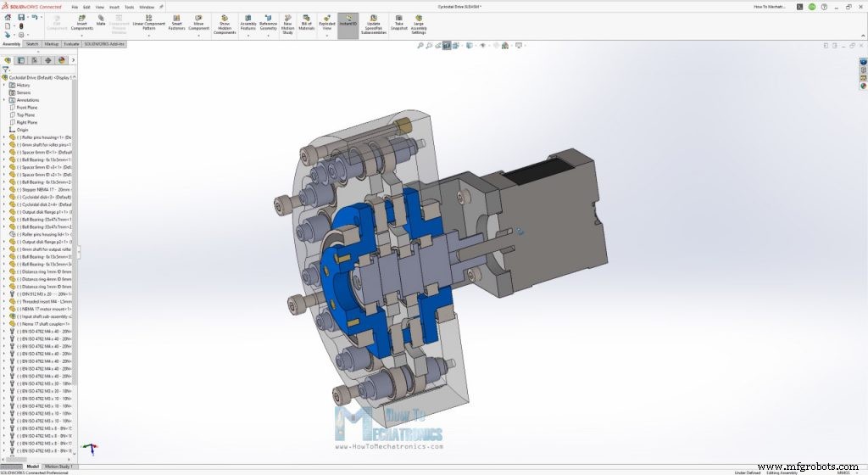Switch to the Markup tab
Screen dimensions: 868x475
click(x=52, y=44)
